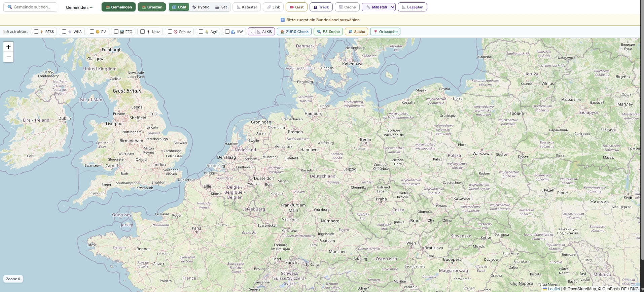644x292 pixels.
Task: Zoom in with the plus map control
Action: (8, 47)
